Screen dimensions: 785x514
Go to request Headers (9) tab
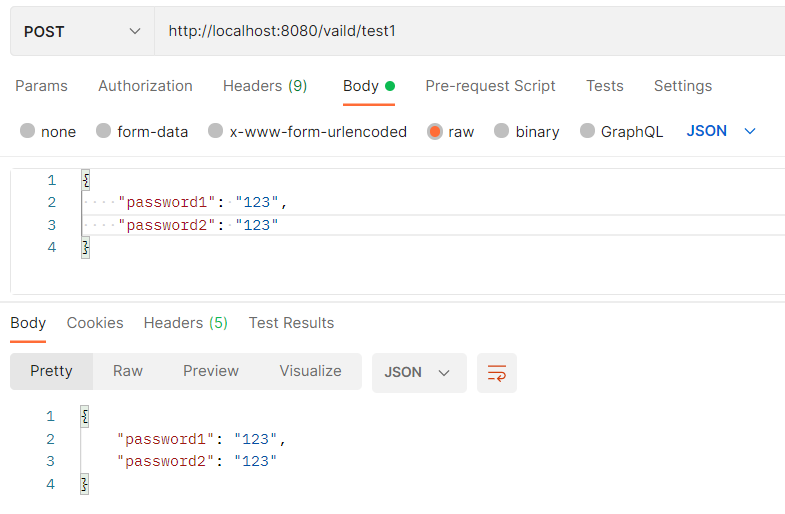265,86
